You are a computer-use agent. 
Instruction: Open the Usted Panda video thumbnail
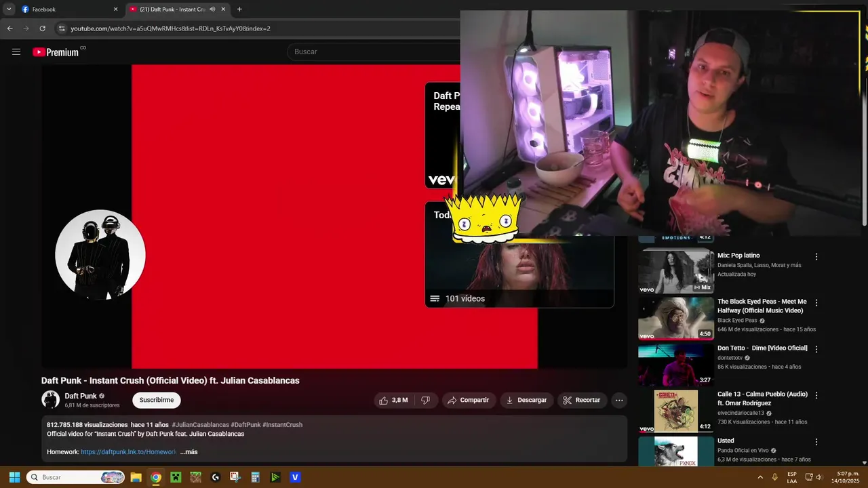tap(676, 451)
